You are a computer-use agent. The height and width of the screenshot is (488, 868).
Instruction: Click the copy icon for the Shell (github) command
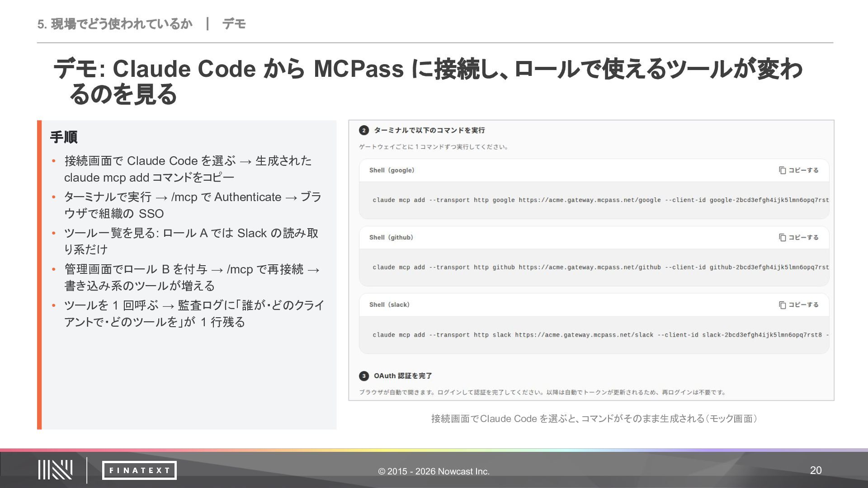(782, 238)
